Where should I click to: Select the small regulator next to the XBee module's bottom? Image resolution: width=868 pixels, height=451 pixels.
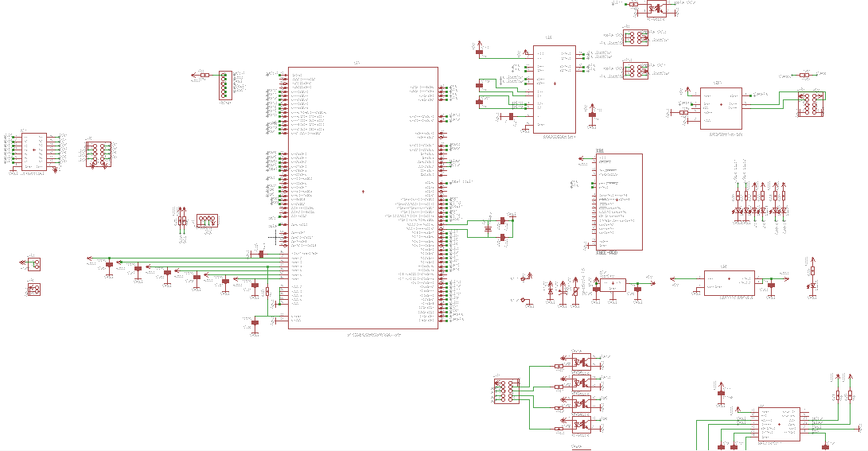click(613, 286)
